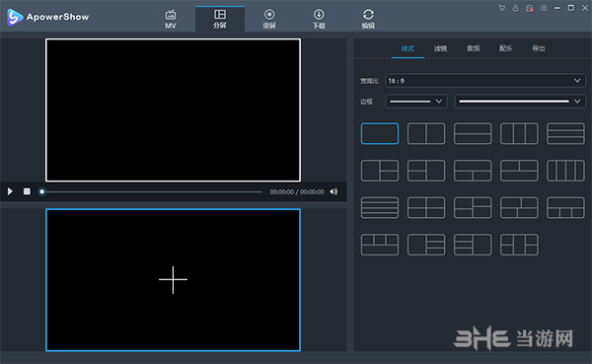The width and height of the screenshot is (592, 364).
Task: Open the 录屏 screen recording tab
Action: (x=269, y=19)
